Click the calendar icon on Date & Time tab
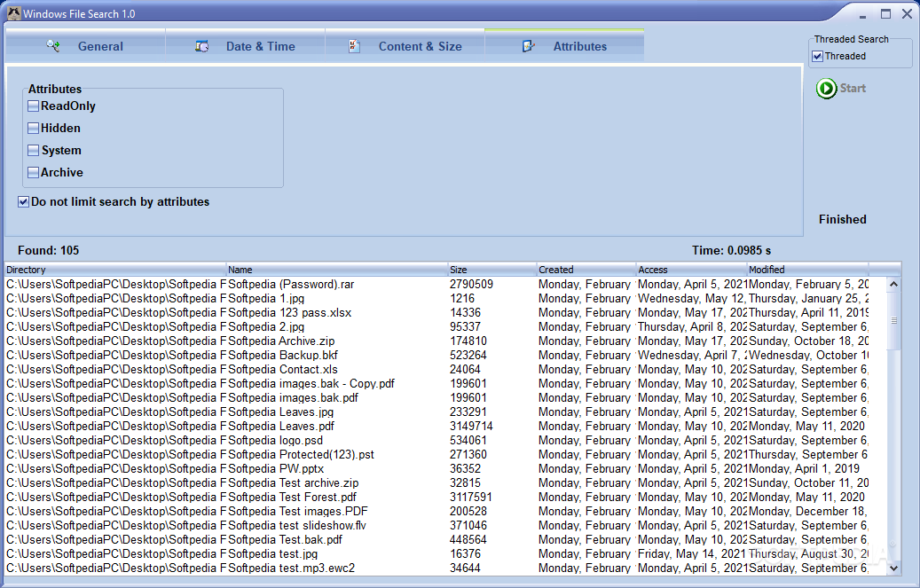920x588 pixels. click(202, 46)
